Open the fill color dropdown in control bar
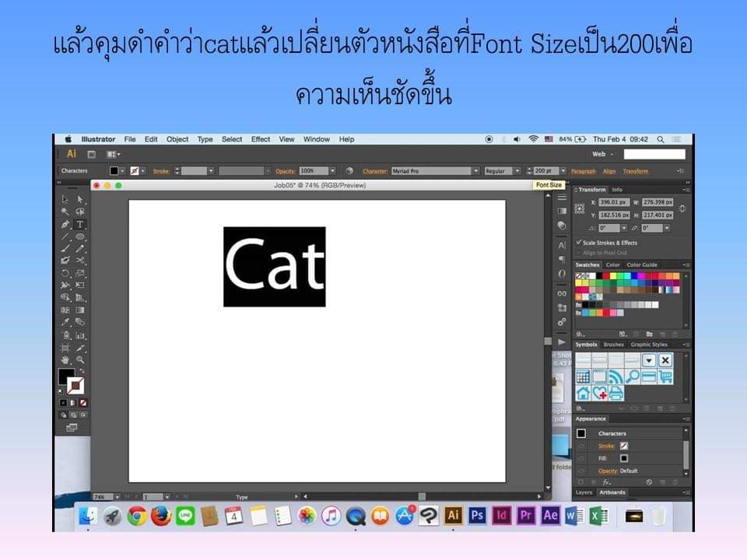Image resolution: width=747 pixels, height=560 pixels. (x=122, y=171)
